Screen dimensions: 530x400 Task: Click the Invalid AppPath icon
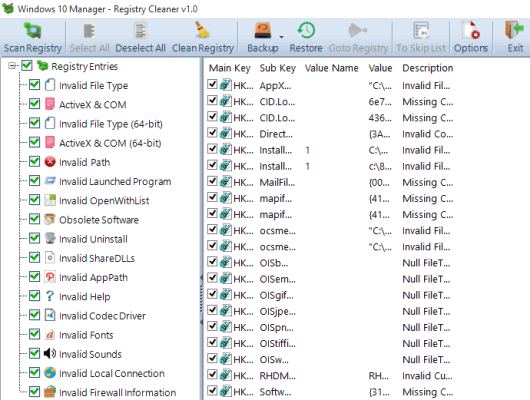point(50,277)
